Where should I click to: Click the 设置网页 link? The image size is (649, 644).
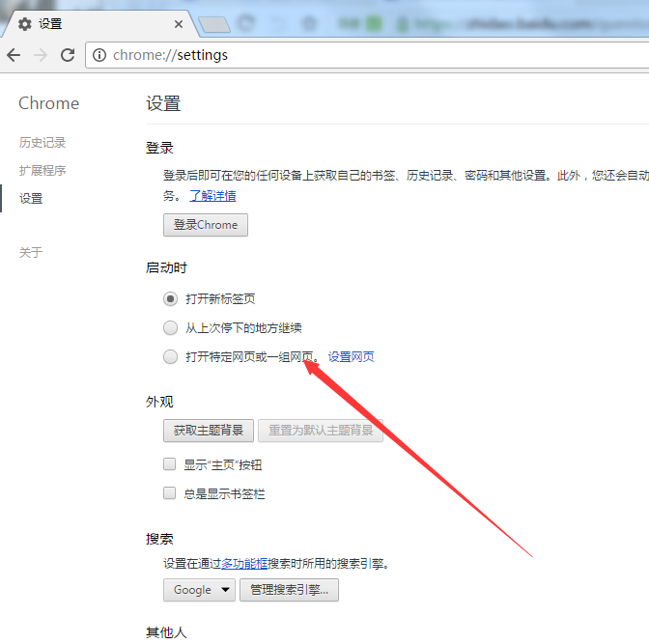[x=351, y=356]
